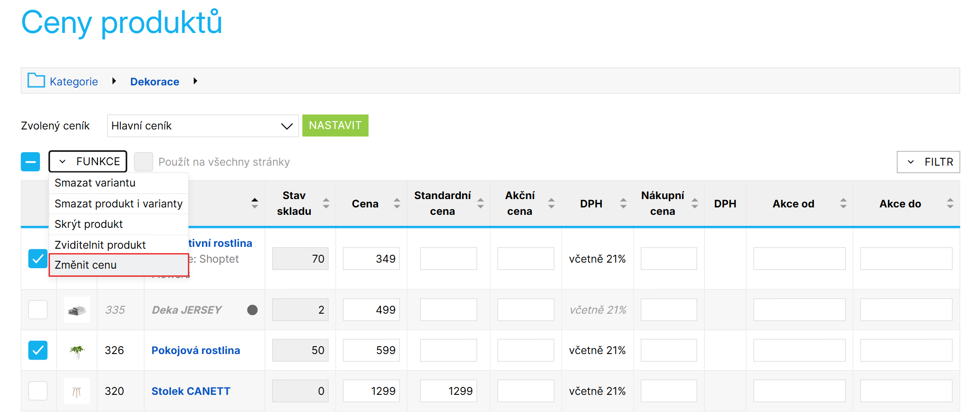The image size is (980, 419).
Task: Edit Stolek CANETT Cena field 1299
Action: coord(372,391)
